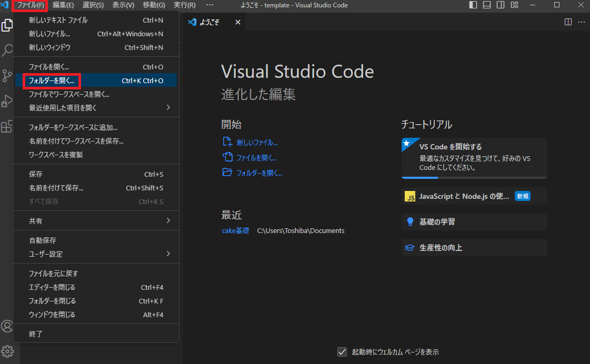Screen dimensions: 590x364
Task: Open editor More Actions ellipsis
Action: pos(582,22)
